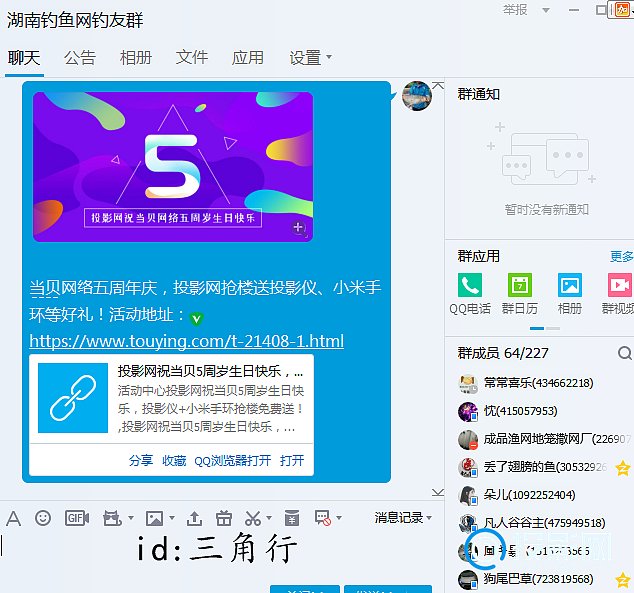Switch to the 相册 tab
Screen dimensions: 634x593
(135, 58)
